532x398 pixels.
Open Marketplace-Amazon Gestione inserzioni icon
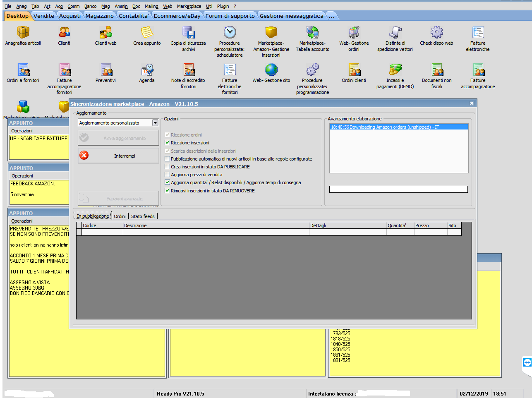pos(271,32)
